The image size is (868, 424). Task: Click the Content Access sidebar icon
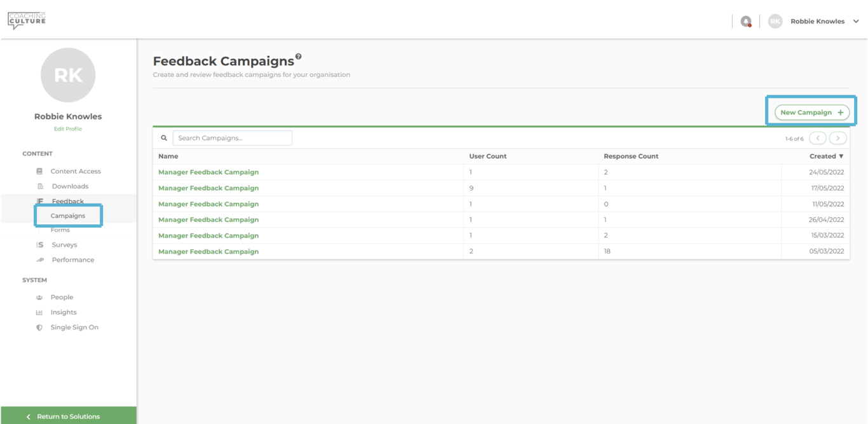point(39,171)
